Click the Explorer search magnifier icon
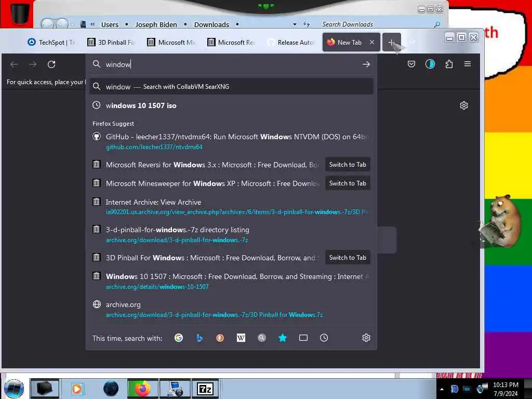 437,24
